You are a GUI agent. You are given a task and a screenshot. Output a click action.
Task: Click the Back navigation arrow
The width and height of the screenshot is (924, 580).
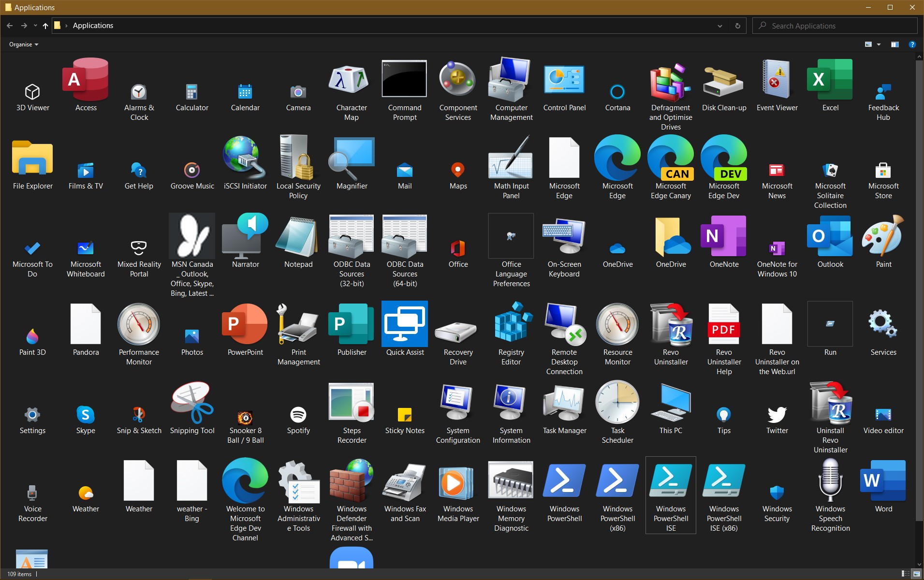pyautogui.click(x=10, y=26)
